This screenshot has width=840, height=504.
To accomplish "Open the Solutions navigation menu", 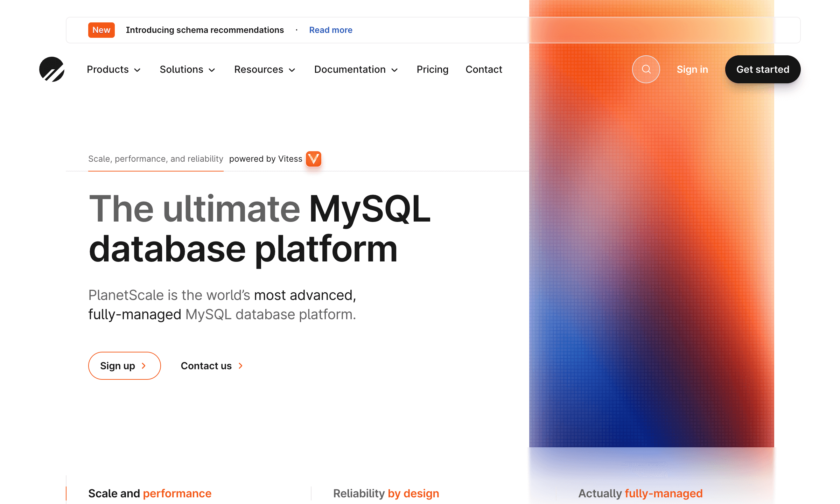I will [x=188, y=69].
